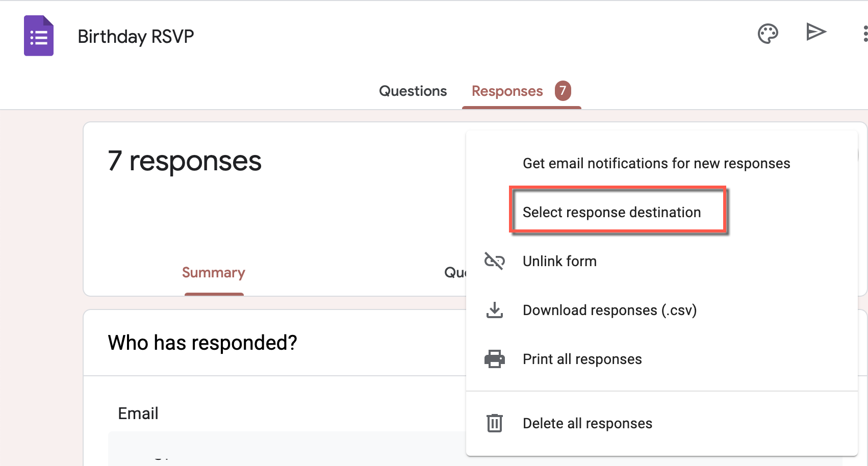Select the Summary view tab
Image resolution: width=868 pixels, height=466 pixels.
(213, 273)
